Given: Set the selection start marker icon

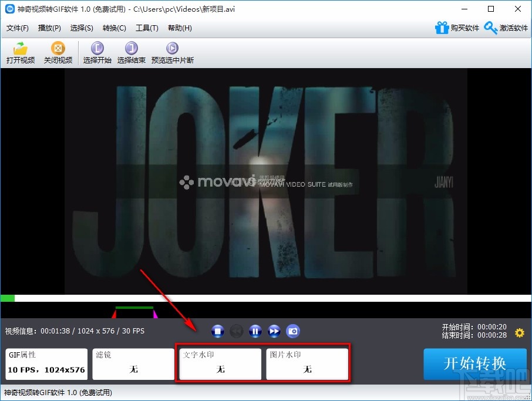Looking at the screenshot, I should 97,48.
